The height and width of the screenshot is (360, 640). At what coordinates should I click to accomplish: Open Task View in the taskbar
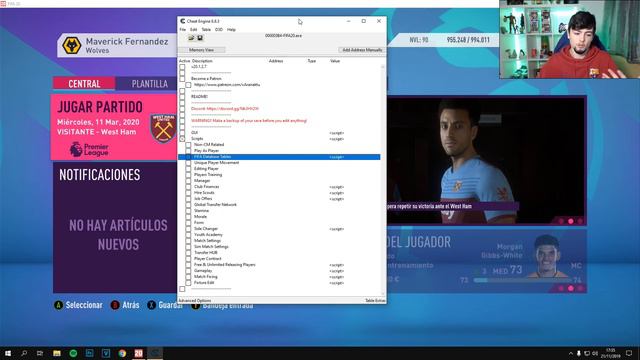pyautogui.click(x=40, y=353)
